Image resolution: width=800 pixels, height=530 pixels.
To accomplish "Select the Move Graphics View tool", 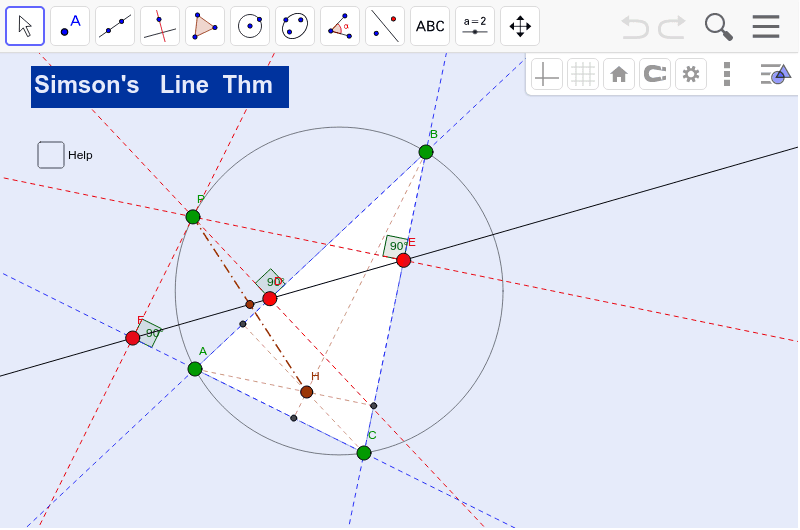I will point(520,26).
